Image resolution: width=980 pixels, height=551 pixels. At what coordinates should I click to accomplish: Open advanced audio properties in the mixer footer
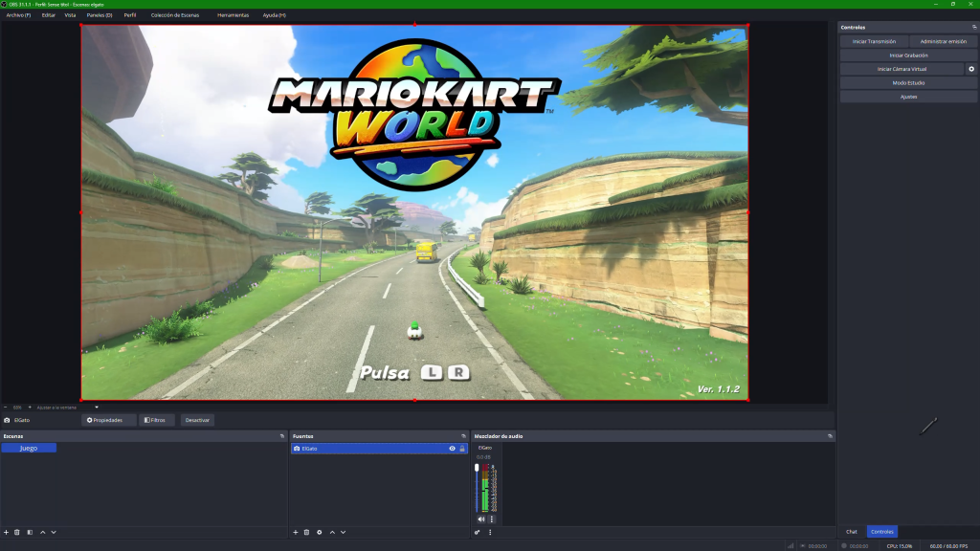coord(477,532)
